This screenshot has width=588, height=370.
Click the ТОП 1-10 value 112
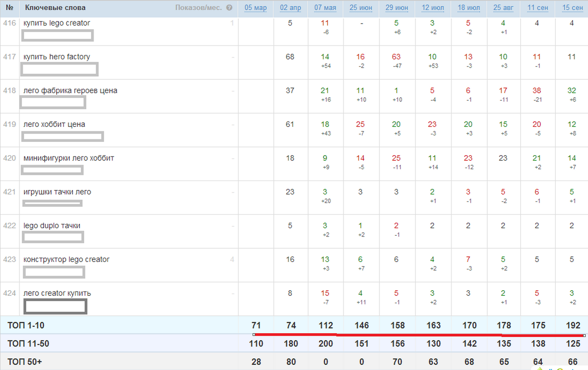click(326, 325)
